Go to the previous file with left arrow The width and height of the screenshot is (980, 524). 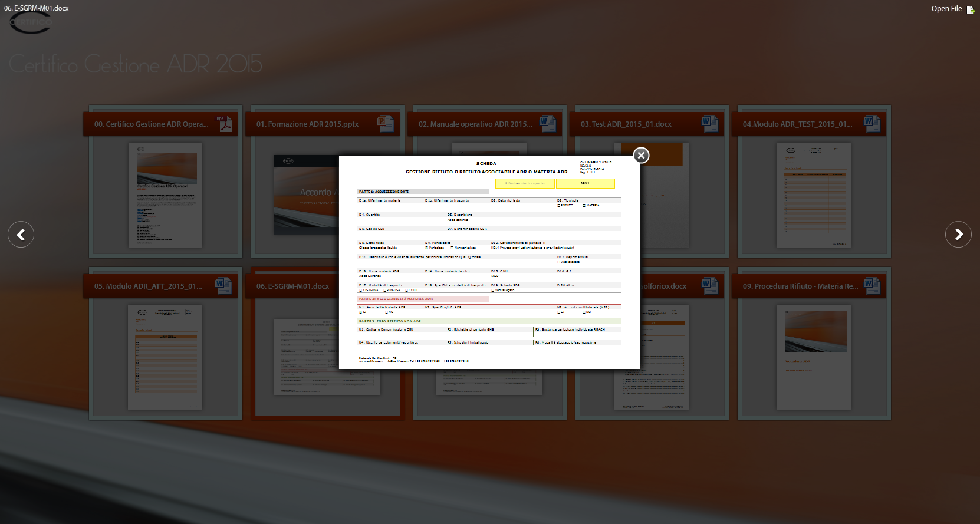(x=21, y=235)
